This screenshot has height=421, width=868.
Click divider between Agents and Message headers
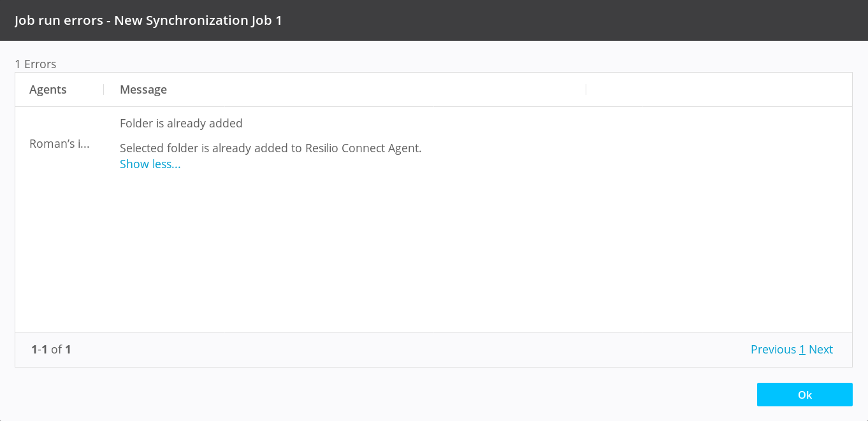[104, 90]
